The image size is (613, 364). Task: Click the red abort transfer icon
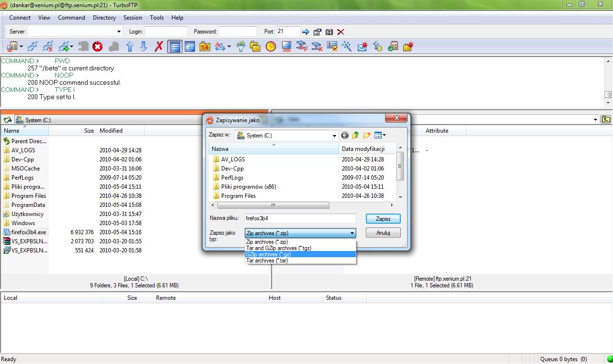coord(98,46)
